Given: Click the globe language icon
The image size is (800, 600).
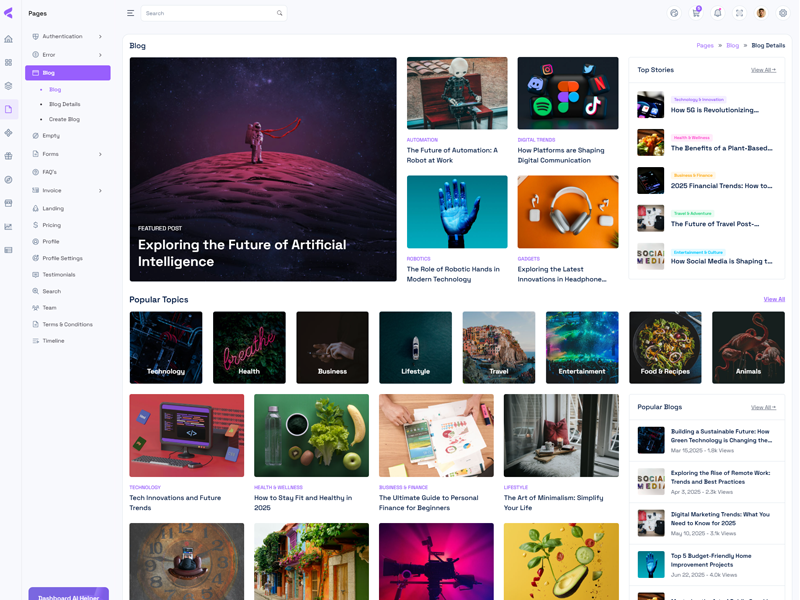Looking at the screenshot, I should (674, 13).
